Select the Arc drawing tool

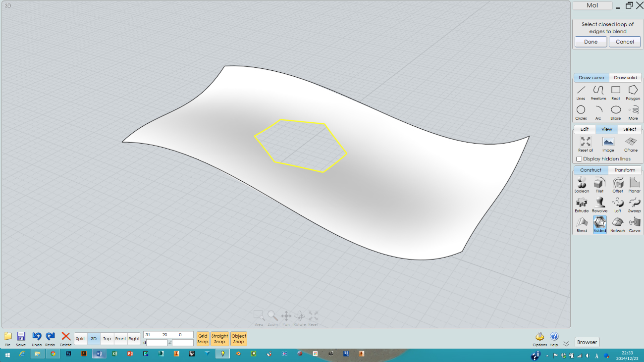point(598,112)
